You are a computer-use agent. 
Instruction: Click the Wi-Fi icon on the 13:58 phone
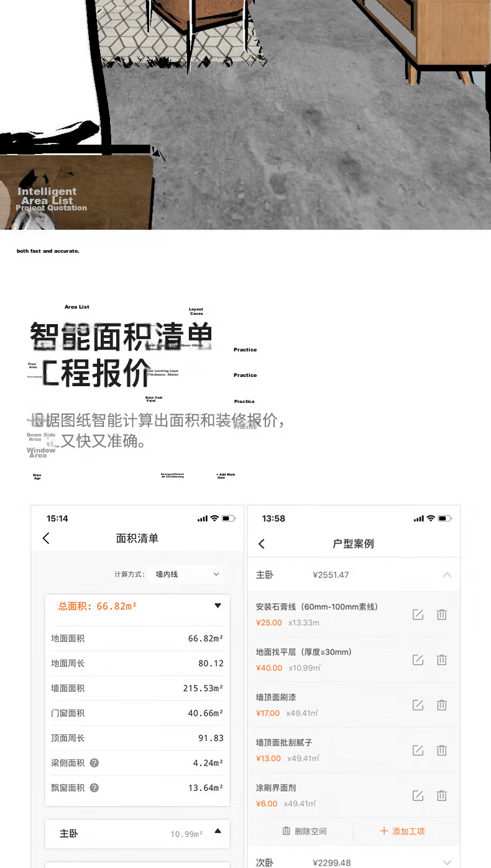point(430,518)
